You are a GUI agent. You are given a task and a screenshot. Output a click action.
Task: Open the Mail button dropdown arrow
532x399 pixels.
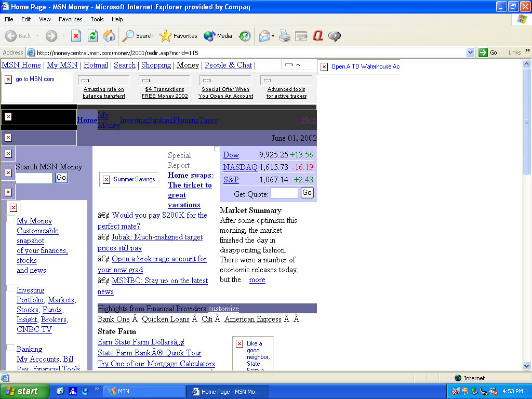(x=273, y=36)
